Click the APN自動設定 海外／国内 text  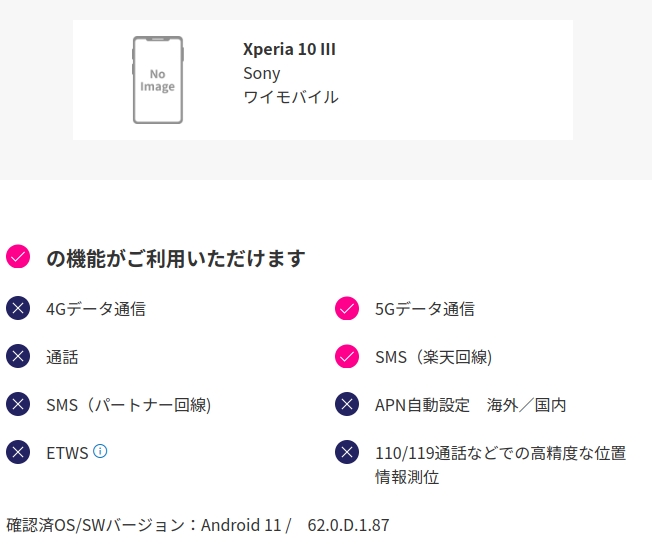tap(470, 405)
